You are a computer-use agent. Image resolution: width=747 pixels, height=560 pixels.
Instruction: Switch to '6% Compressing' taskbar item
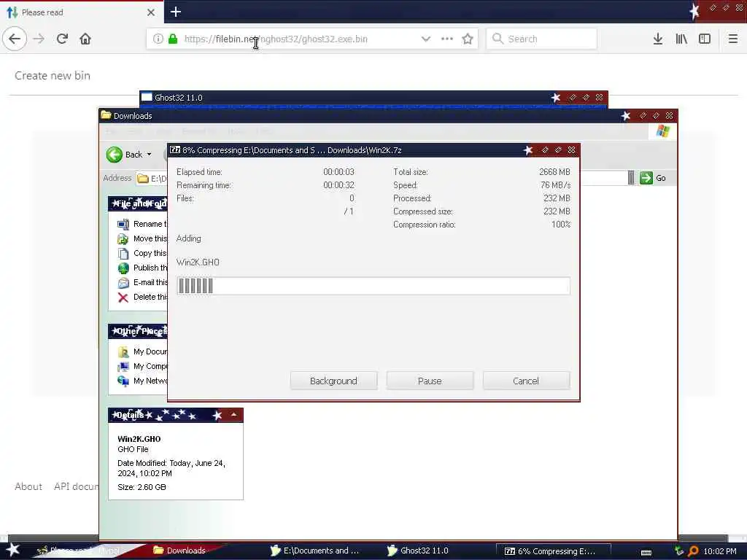click(x=553, y=551)
